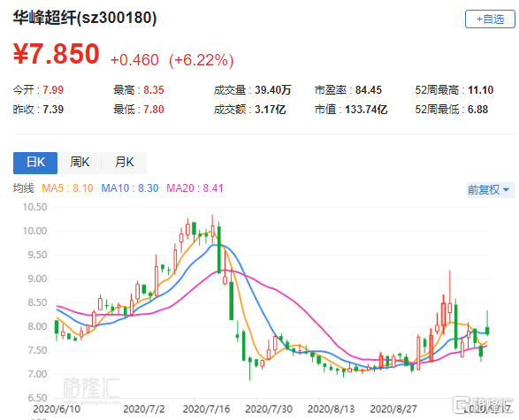Click the 8.00 y-axis label
This screenshot has height=420, width=519.
coord(37,326)
